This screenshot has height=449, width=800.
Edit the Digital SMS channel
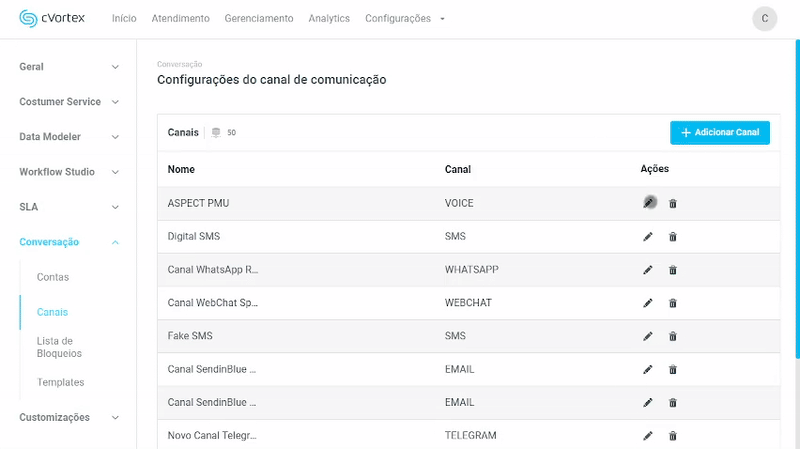(648, 237)
